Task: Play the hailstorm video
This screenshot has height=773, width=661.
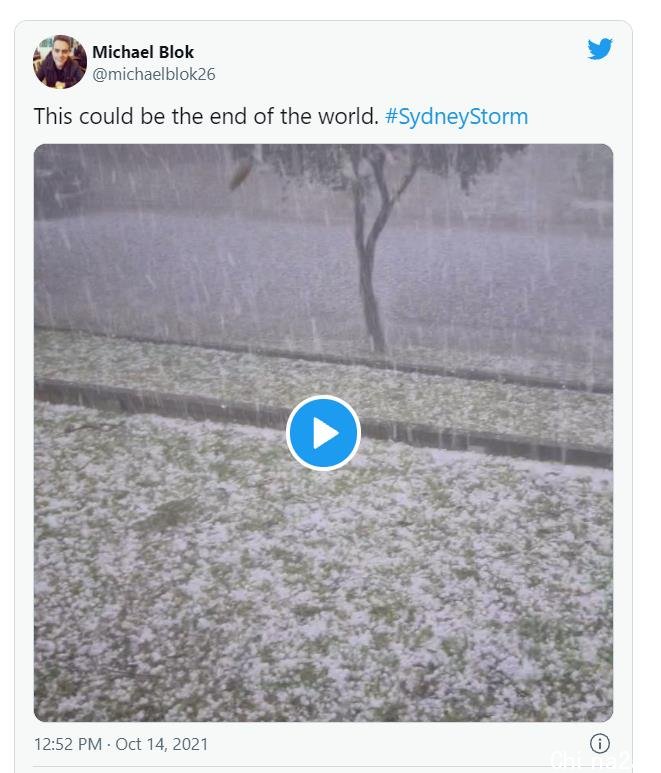Action: click(323, 432)
